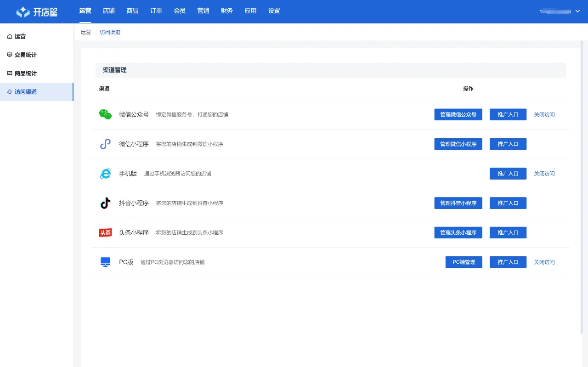Open the 应用 top navigation tab

point(251,11)
